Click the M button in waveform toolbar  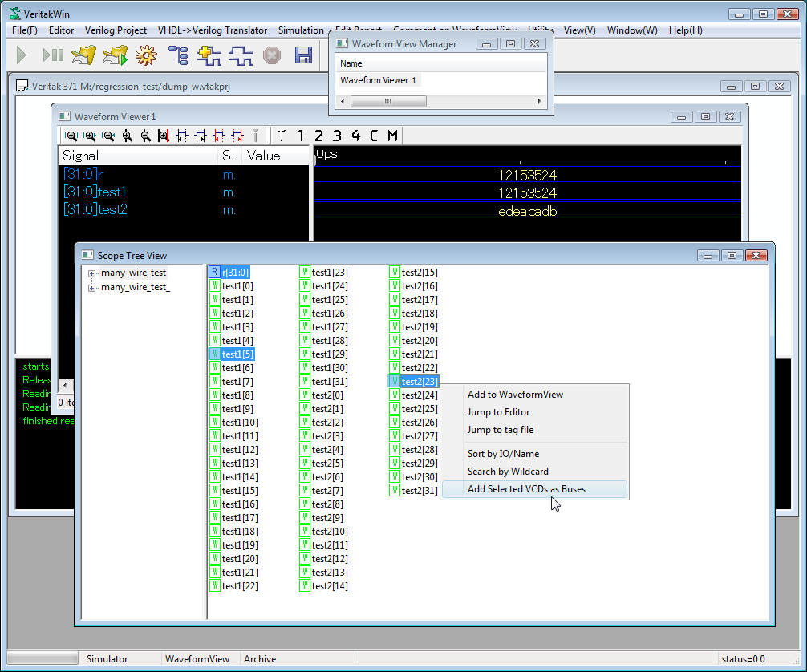pyautogui.click(x=393, y=136)
